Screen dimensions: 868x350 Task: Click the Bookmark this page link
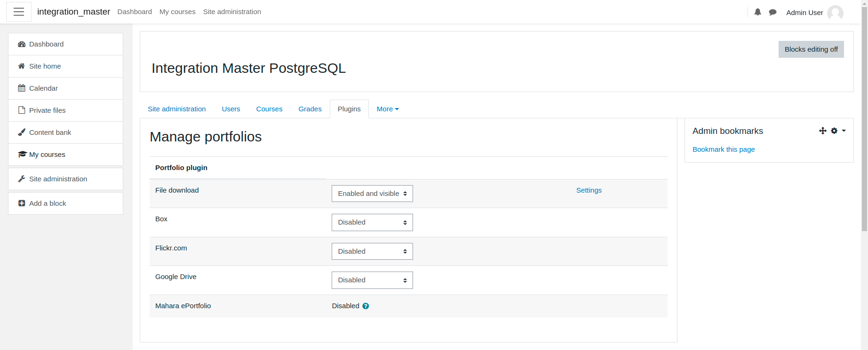point(724,149)
